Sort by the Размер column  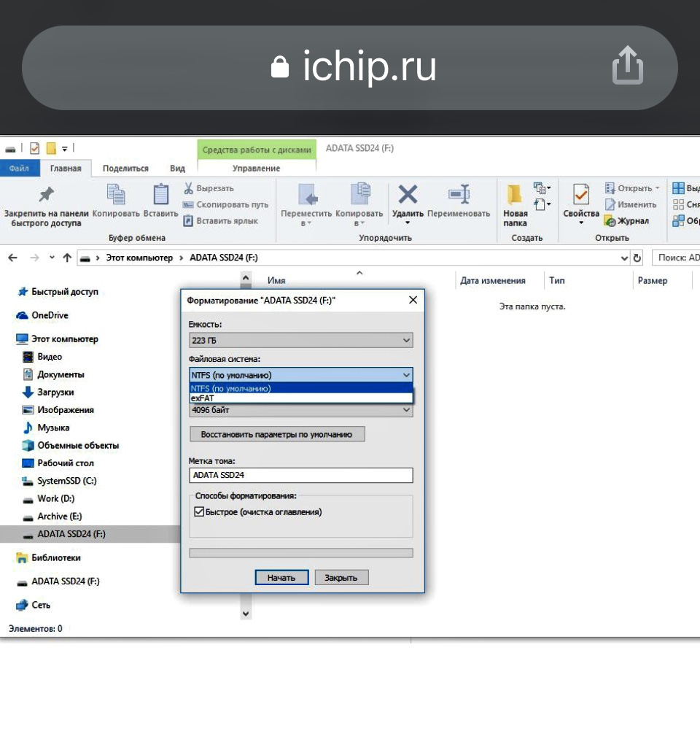coord(652,281)
